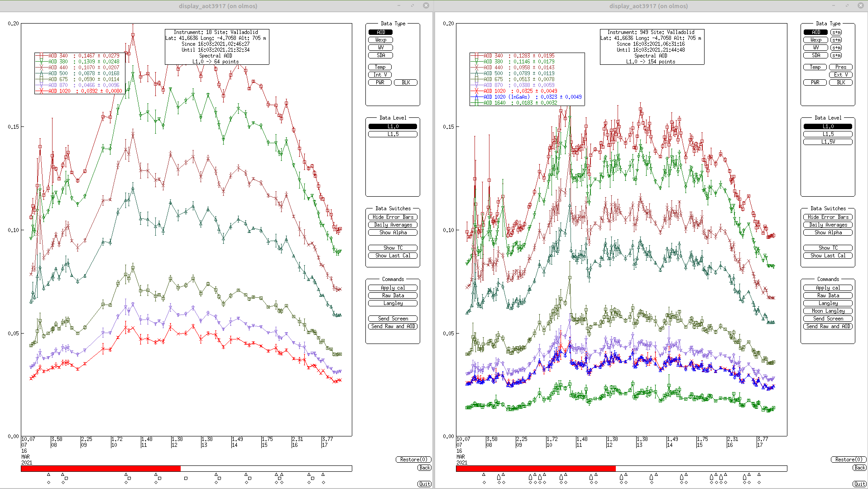The image size is (868, 489).
Task: Click Send Raw and AOD in right window
Action: (x=828, y=326)
